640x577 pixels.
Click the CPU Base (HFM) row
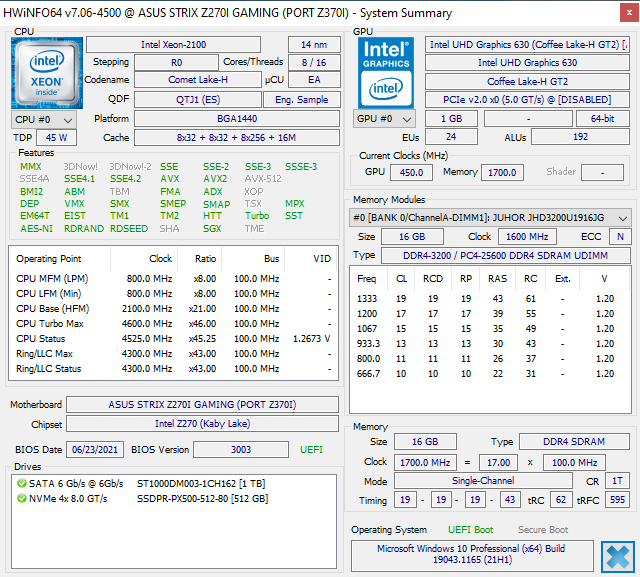[x=173, y=308]
